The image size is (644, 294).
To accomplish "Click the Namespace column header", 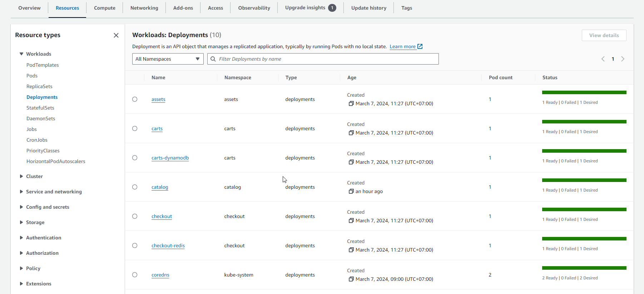I will pyautogui.click(x=238, y=77).
